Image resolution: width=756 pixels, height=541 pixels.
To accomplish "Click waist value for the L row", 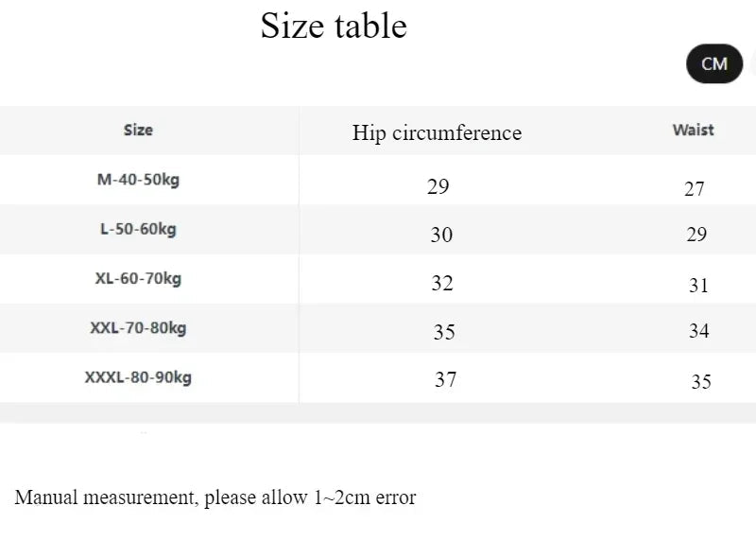I will click(696, 236).
